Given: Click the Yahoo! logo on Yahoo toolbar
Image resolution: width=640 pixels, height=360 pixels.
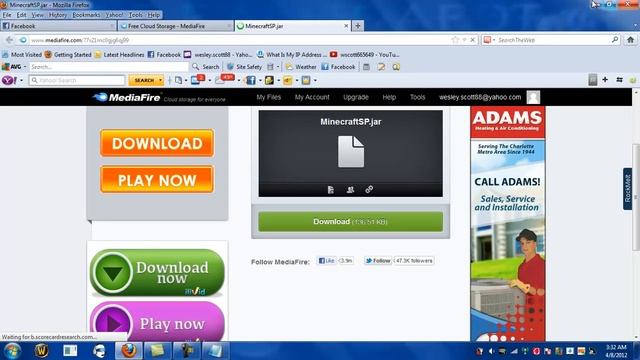Looking at the screenshot, I should (x=9, y=80).
